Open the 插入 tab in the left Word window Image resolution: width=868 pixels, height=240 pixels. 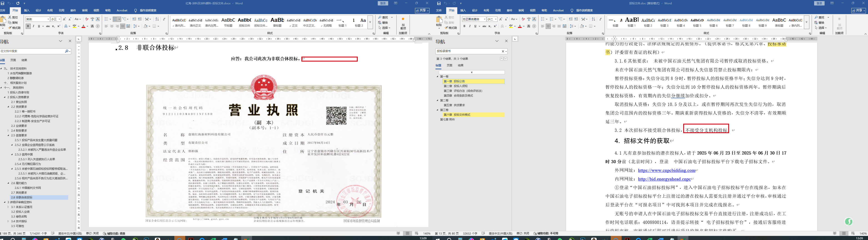[x=27, y=10]
